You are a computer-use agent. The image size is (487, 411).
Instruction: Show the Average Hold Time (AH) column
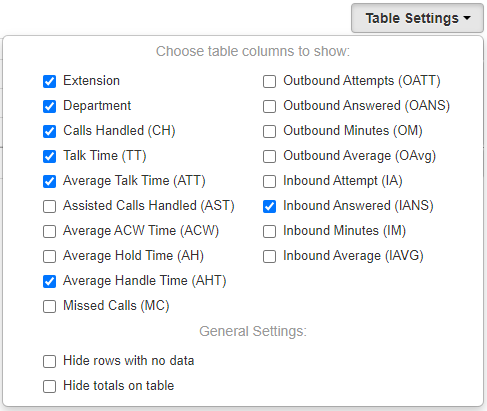[x=49, y=256]
